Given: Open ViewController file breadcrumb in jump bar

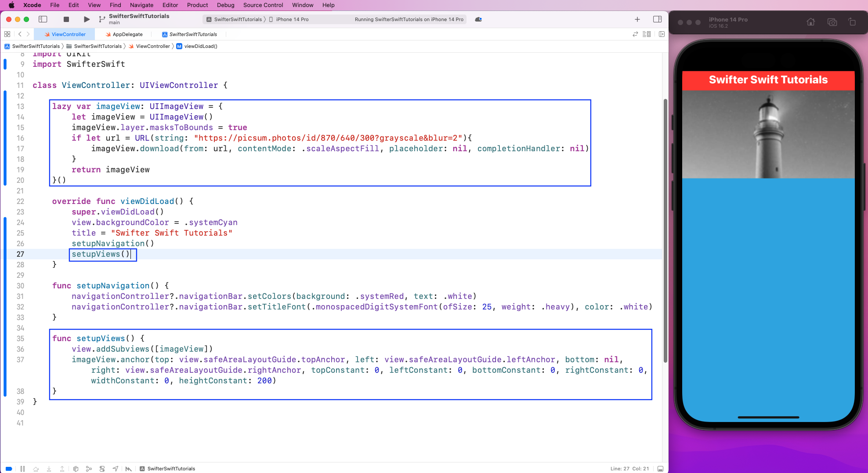Looking at the screenshot, I should 149,46.
